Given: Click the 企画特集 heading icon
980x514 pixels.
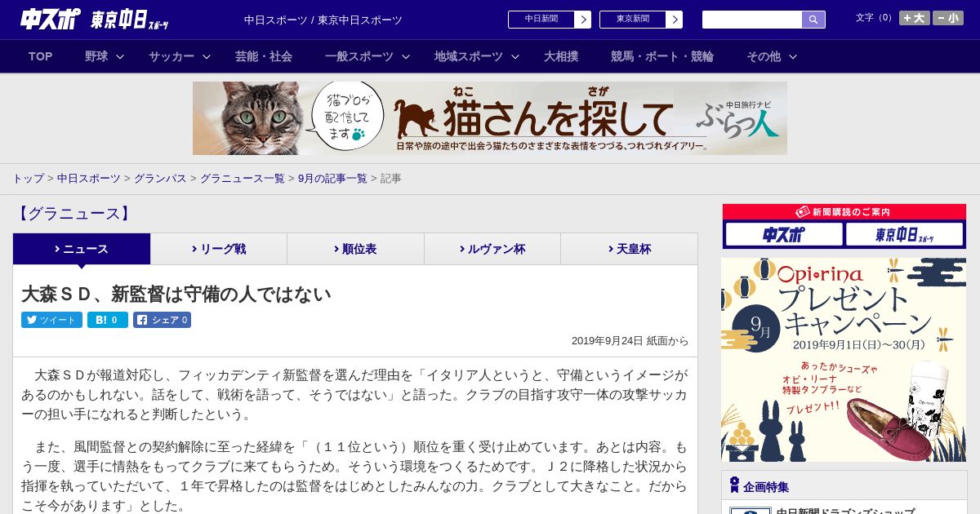Looking at the screenshot, I should point(734,485).
